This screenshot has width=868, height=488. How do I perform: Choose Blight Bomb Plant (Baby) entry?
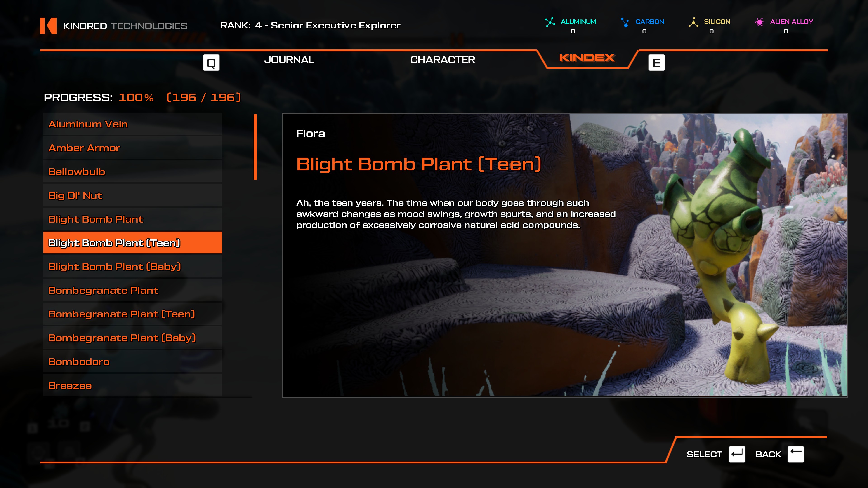click(x=132, y=267)
